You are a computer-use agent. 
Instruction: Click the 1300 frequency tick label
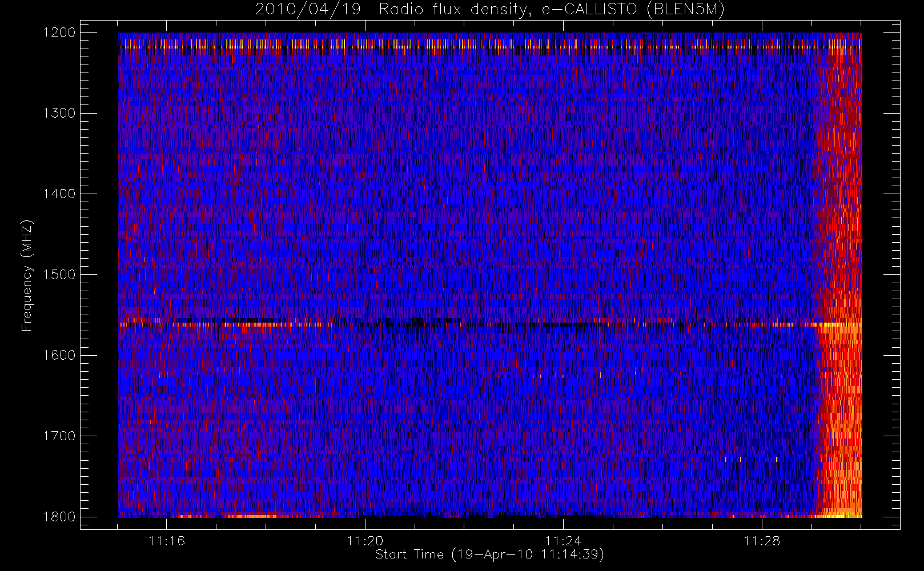point(59,113)
